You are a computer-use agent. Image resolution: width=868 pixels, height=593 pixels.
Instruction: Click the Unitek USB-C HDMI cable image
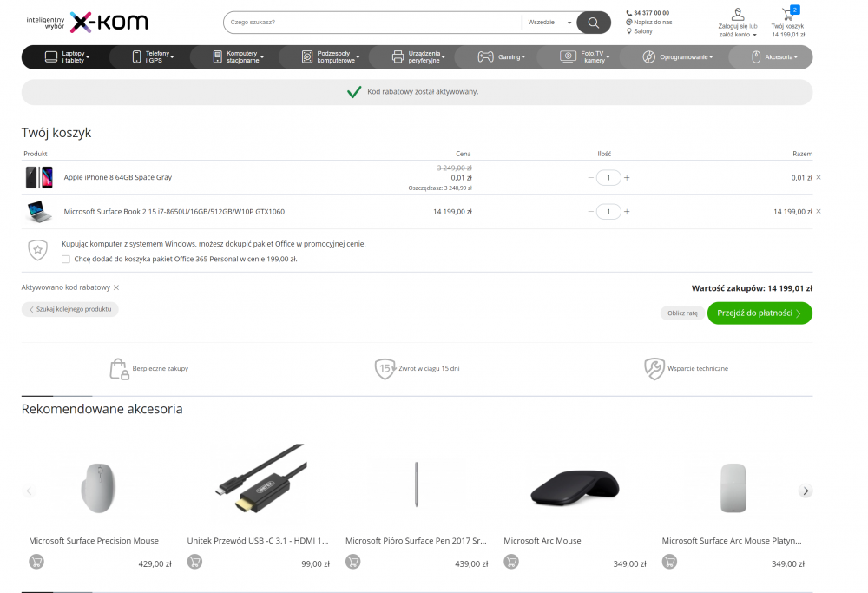(260, 478)
